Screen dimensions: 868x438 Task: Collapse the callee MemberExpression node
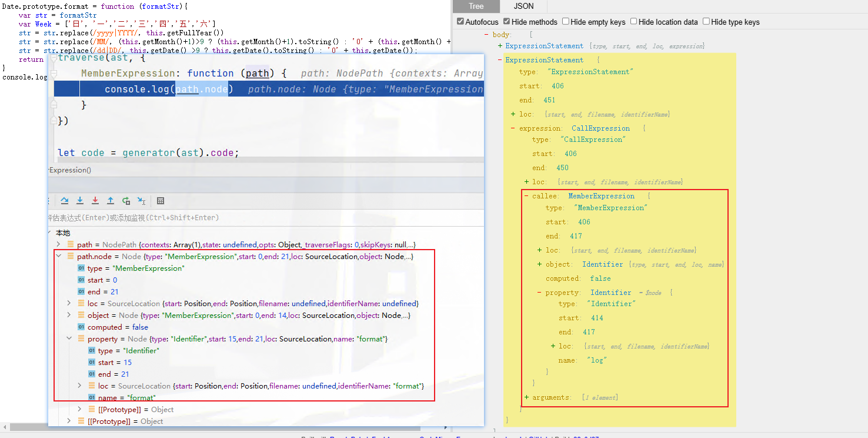pos(526,196)
